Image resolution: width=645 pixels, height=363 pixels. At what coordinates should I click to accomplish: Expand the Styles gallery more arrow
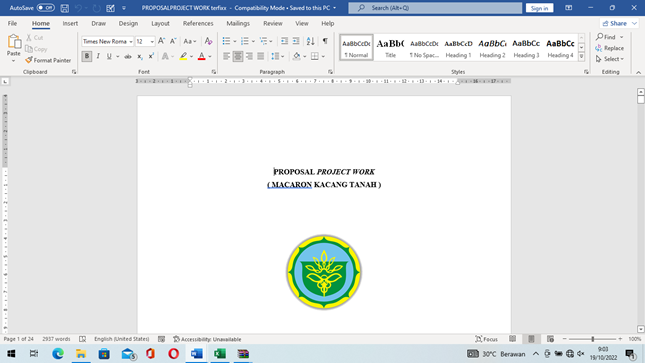pos(581,57)
